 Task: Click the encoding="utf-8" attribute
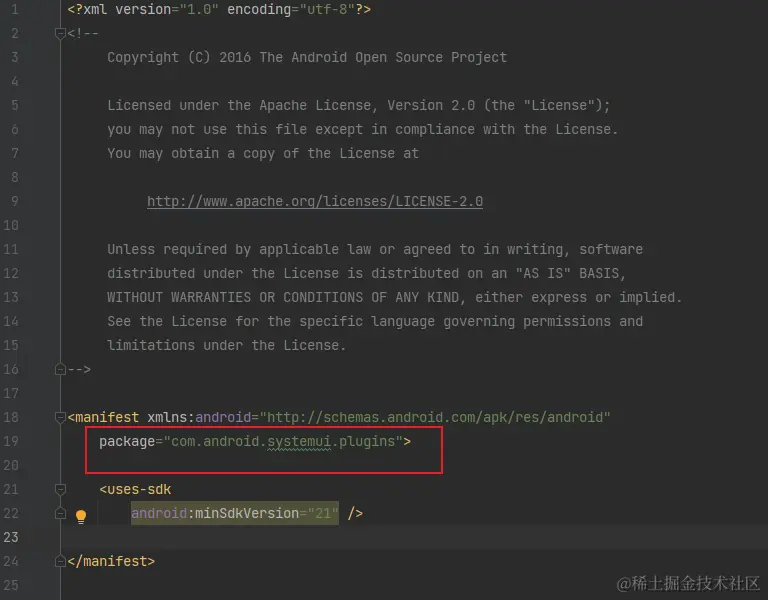(x=291, y=9)
